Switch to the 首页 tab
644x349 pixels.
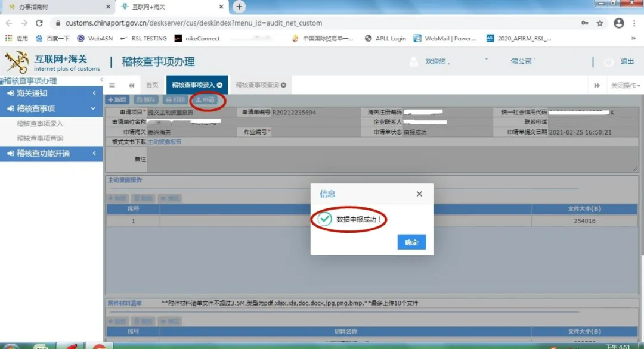[x=152, y=85]
